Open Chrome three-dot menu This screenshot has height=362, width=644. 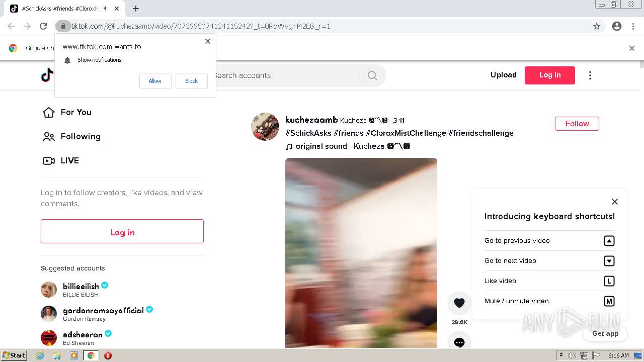tap(633, 26)
